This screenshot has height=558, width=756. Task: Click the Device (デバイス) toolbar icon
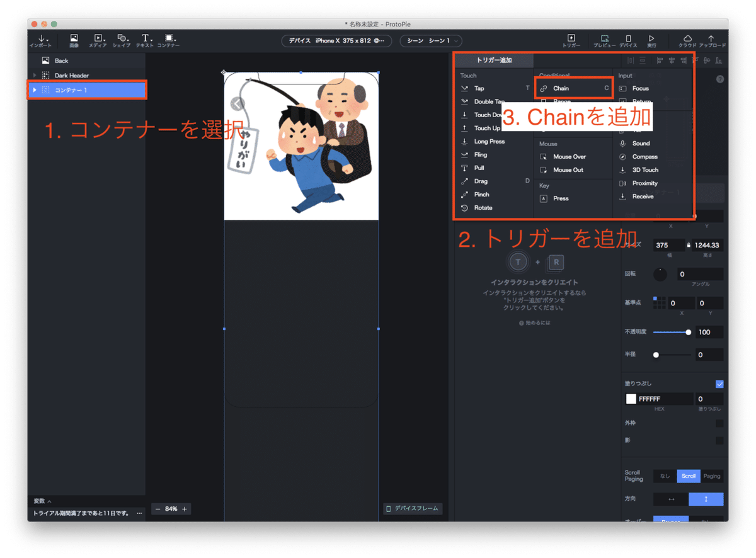pyautogui.click(x=628, y=41)
